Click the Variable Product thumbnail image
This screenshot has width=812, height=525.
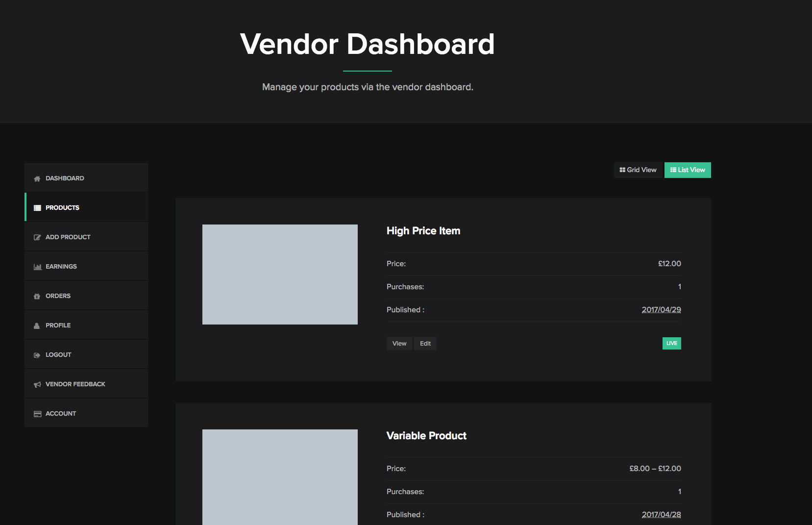[280, 477]
